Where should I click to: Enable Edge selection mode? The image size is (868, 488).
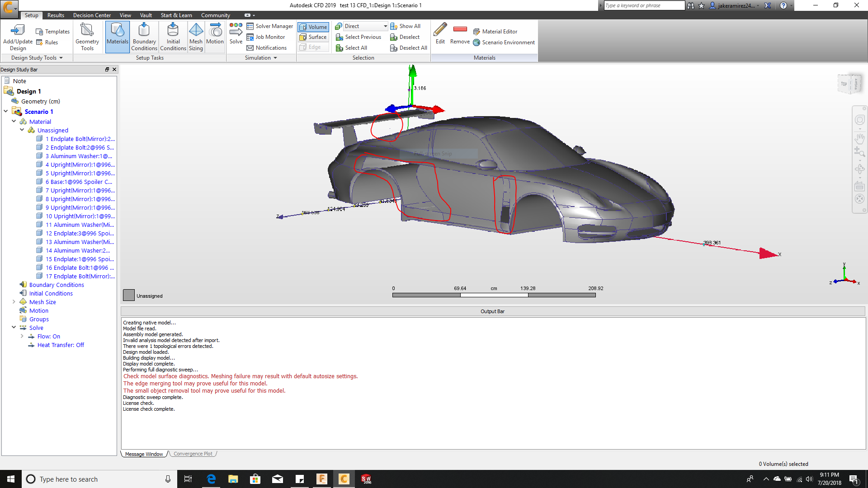point(311,47)
